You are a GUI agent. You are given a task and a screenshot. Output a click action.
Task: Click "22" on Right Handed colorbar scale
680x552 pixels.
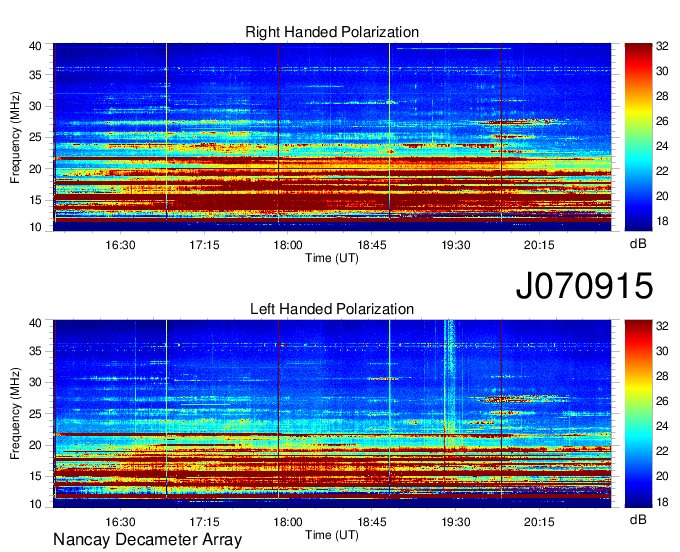(662, 171)
